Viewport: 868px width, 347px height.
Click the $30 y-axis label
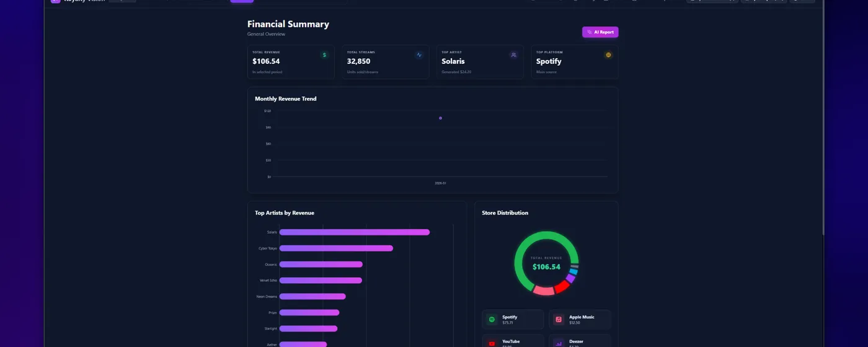[x=268, y=160]
